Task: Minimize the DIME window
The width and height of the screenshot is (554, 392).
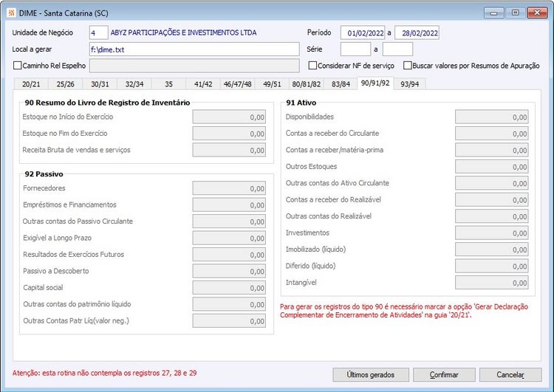Action: point(494,13)
